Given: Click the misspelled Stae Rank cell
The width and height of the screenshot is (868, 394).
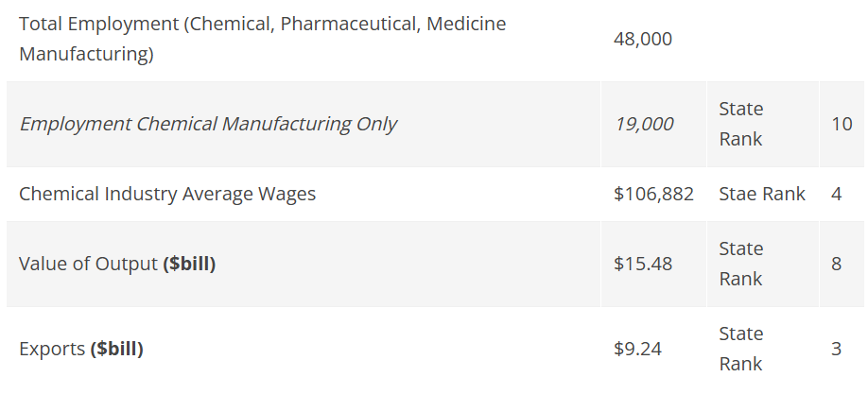Looking at the screenshot, I should (761, 194).
